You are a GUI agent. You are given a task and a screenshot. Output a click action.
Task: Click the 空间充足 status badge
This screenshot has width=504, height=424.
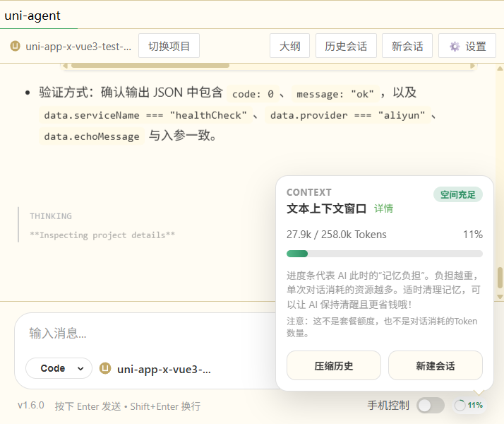(457, 194)
